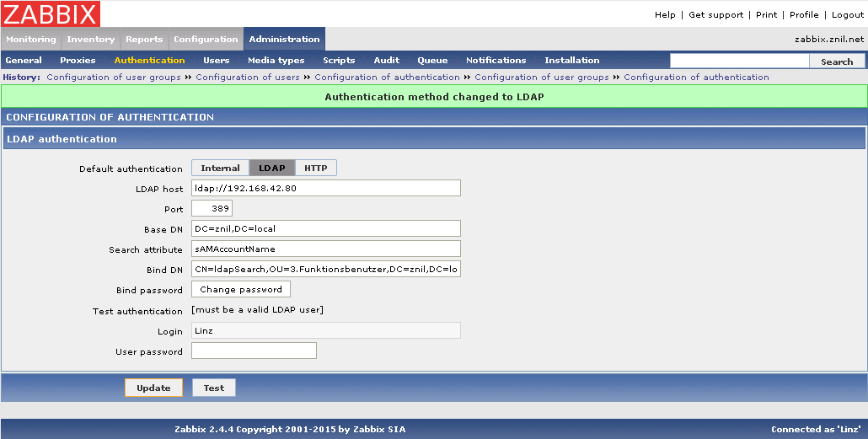868x439 pixels.
Task: Follow the Configuration of users history link
Action: [x=248, y=78]
